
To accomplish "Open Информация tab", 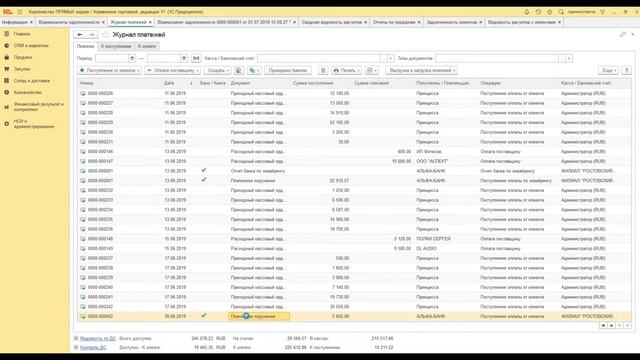I will pyautogui.click(x=14, y=22).
